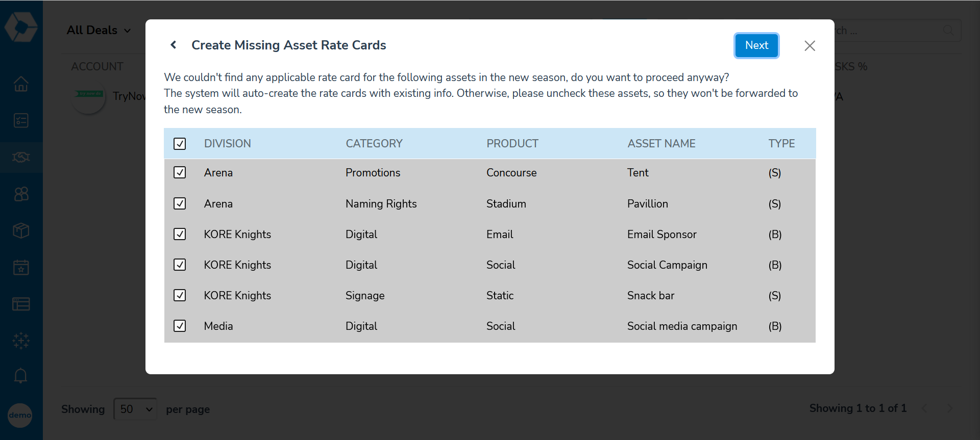
Task: Click the Stadium product cell
Action: coord(506,204)
